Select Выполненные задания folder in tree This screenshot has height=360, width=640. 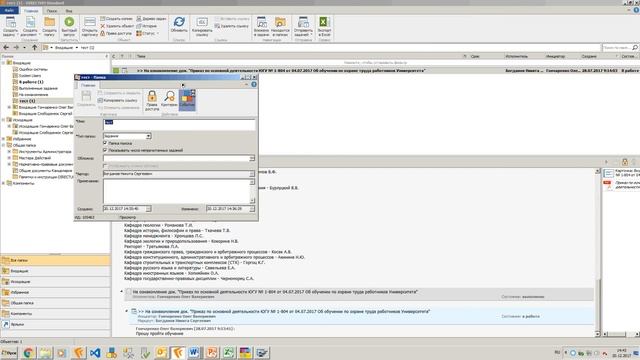coord(38,88)
